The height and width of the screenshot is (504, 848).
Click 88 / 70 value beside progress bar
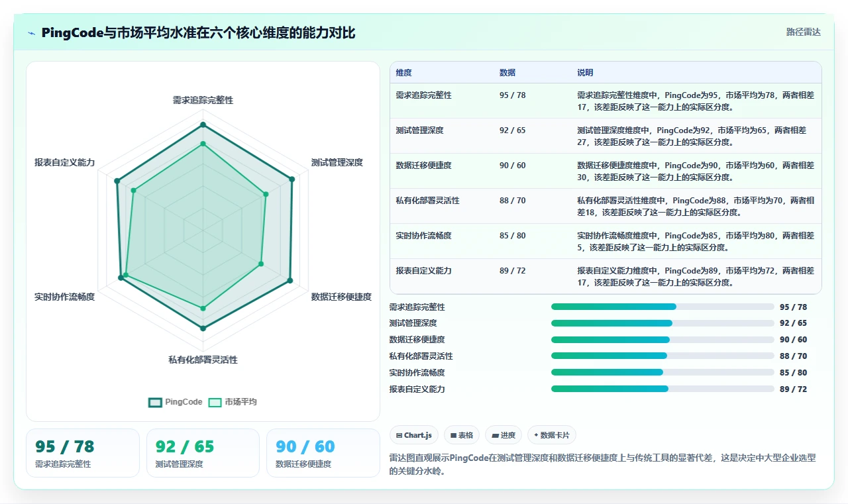(x=793, y=356)
